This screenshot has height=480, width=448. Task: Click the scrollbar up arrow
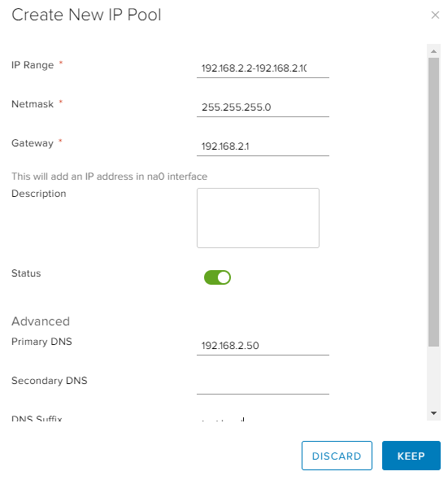(x=433, y=51)
